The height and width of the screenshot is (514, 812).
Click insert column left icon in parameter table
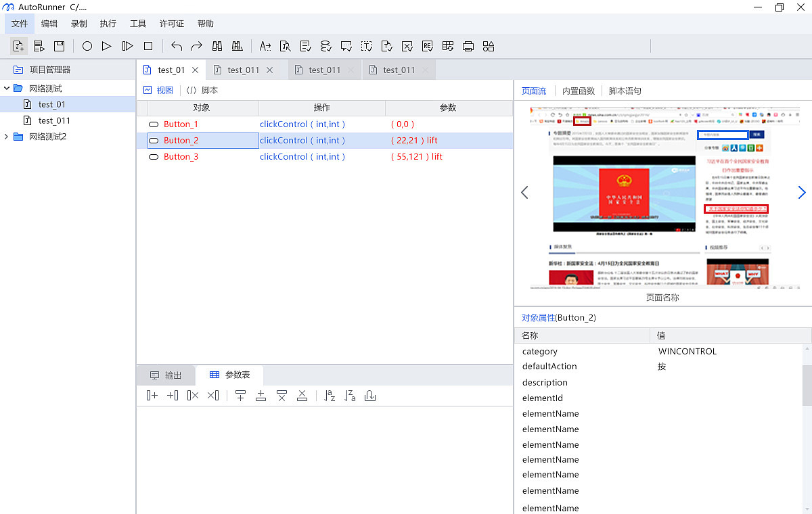click(173, 396)
